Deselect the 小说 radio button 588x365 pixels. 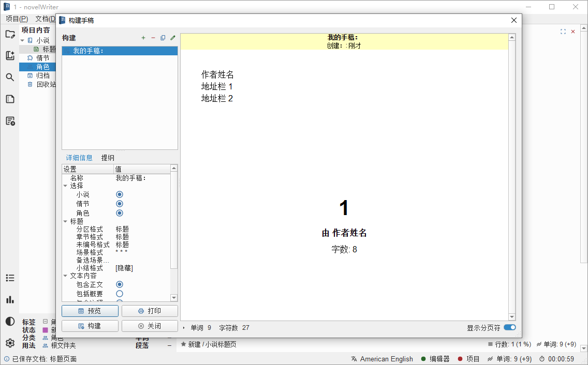point(120,194)
